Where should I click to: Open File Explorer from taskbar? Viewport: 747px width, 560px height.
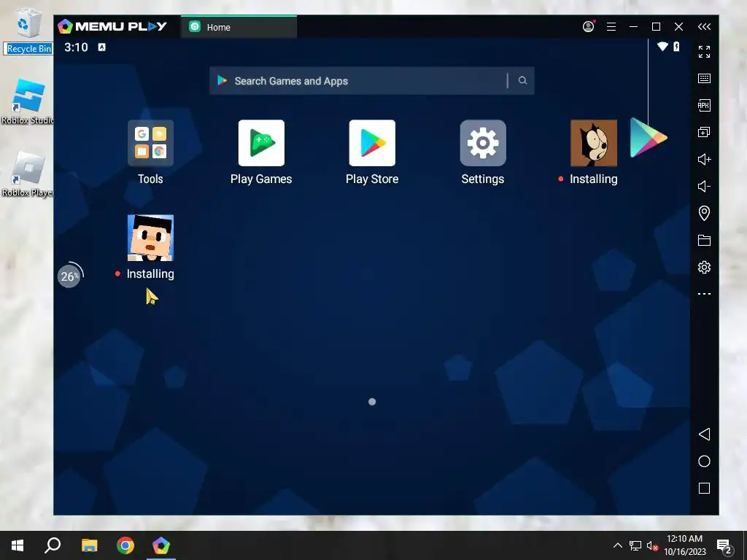[89, 545]
